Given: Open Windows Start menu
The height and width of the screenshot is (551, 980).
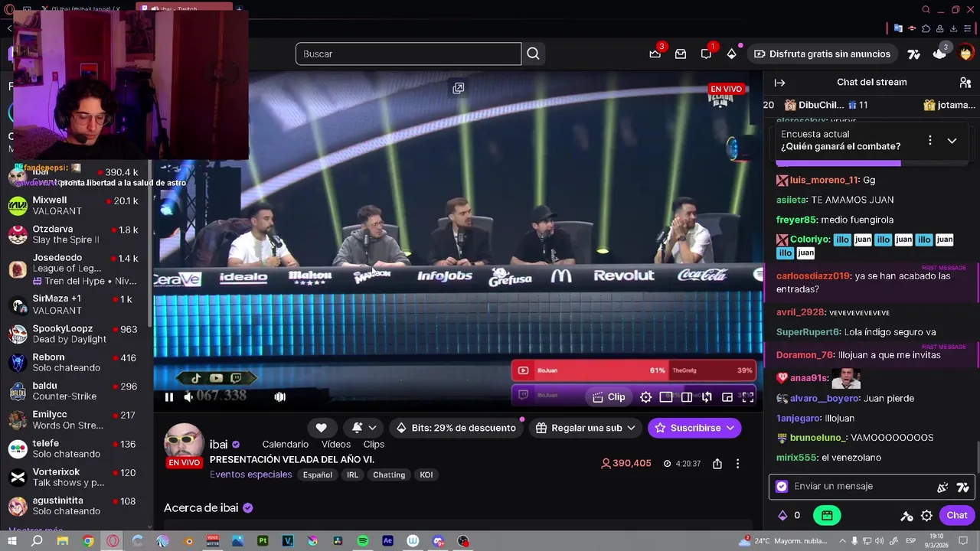Looking at the screenshot, I should (x=11, y=541).
